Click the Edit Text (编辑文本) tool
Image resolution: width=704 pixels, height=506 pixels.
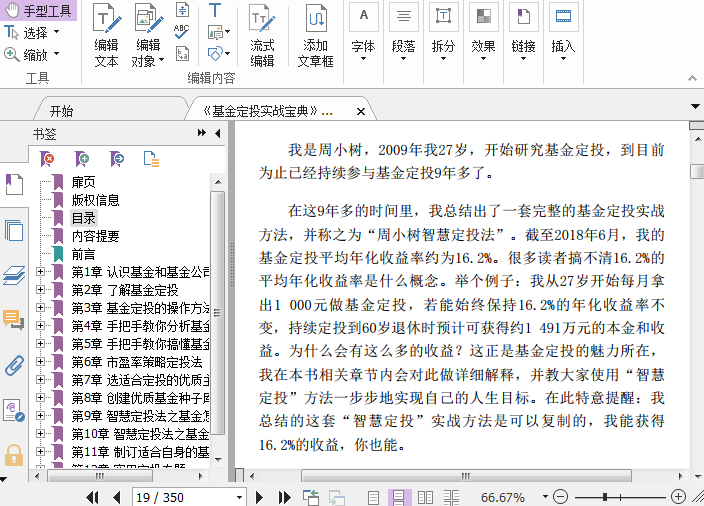(x=106, y=36)
